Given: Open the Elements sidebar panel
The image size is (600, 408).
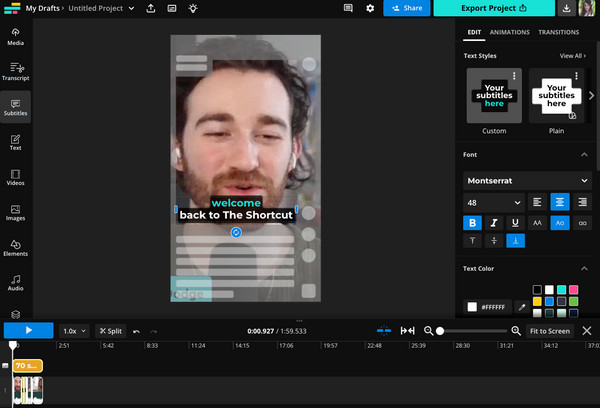Looking at the screenshot, I should pos(16,248).
